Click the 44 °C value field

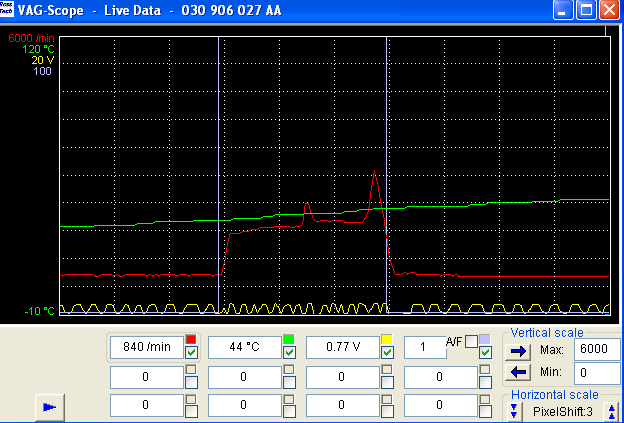(x=245, y=347)
